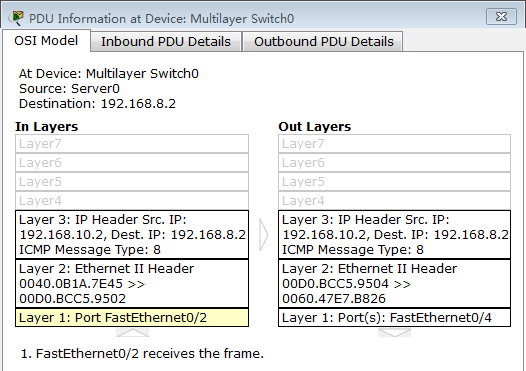Click the greyed In Layers Layer7 box
Viewport: 526px width, 371px height.
(132, 144)
